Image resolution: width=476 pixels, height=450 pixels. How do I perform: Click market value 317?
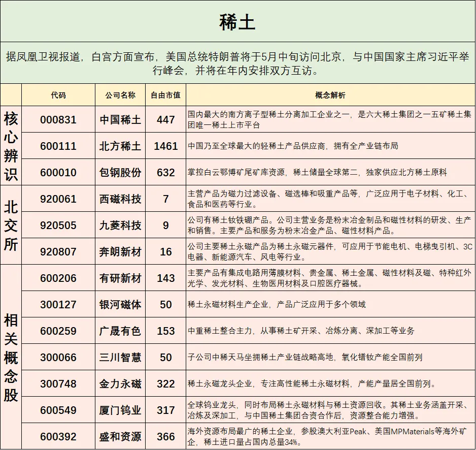click(166, 410)
